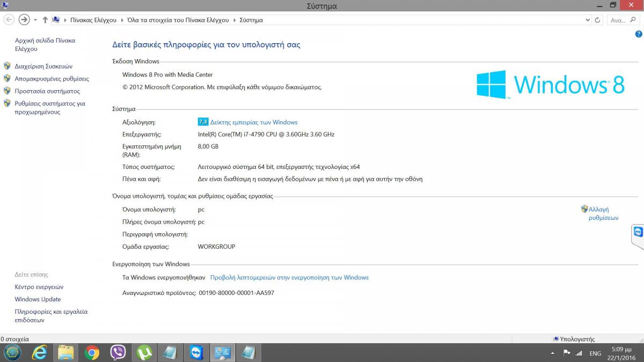Click the 8,00 GB RAM value

208,146
